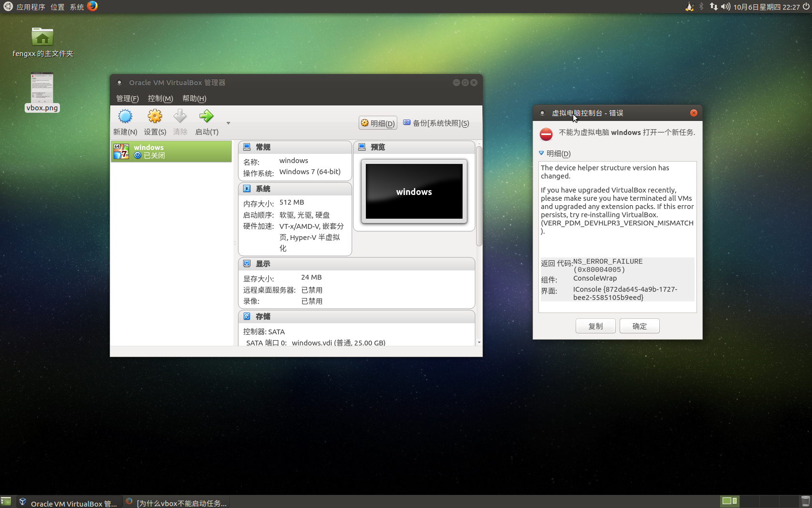Click the 复制 Copy button in error dialog
This screenshot has width=812, height=508.
(x=595, y=326)
